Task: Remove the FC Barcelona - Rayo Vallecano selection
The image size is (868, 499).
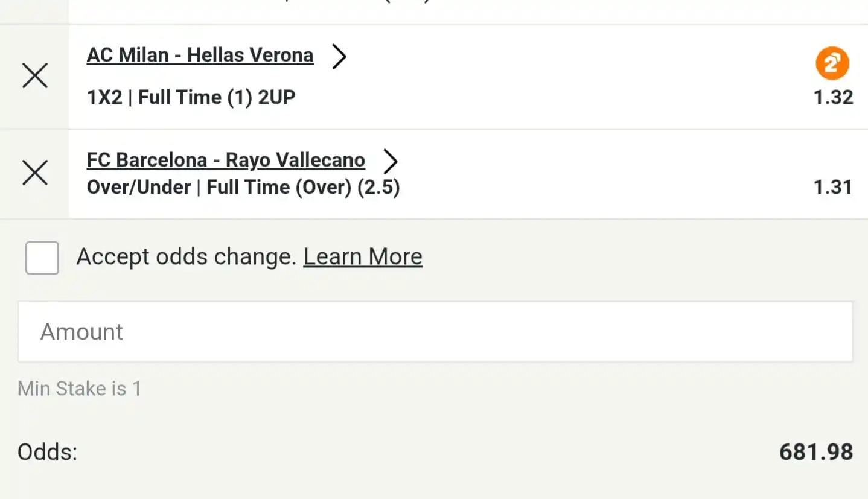Action: (x=35, y=173)
